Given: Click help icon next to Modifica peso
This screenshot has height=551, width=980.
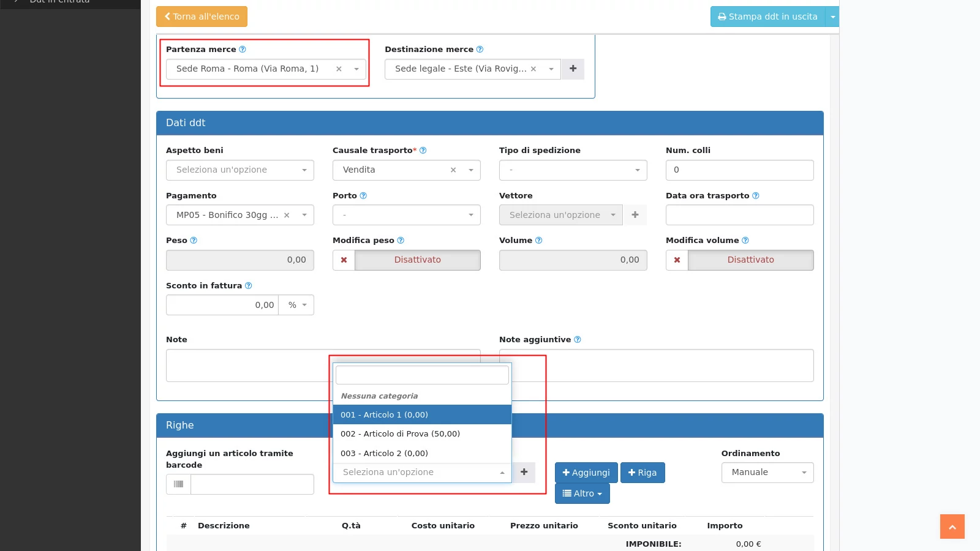Looking at the screenshot, I should (x=401, y=240).
